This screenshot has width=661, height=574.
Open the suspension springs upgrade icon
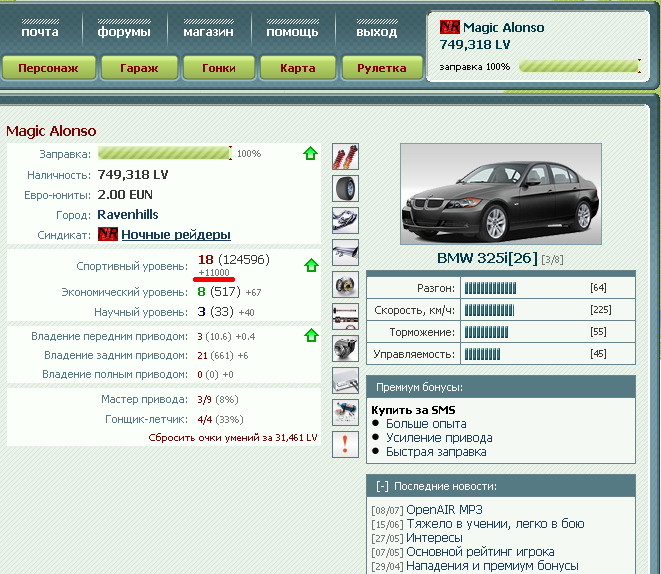345,156
